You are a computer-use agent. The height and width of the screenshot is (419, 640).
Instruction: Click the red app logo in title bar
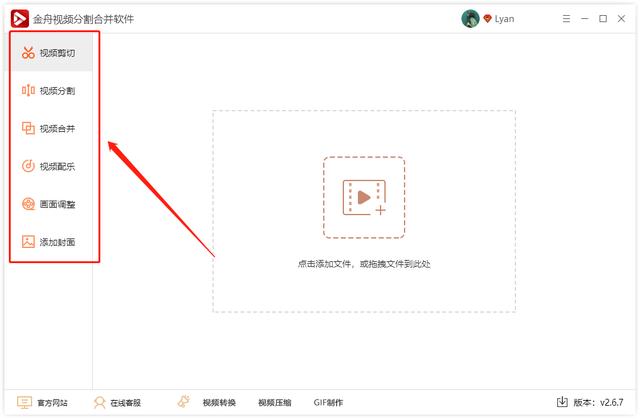pyautogui.click(x=20, y=19)
